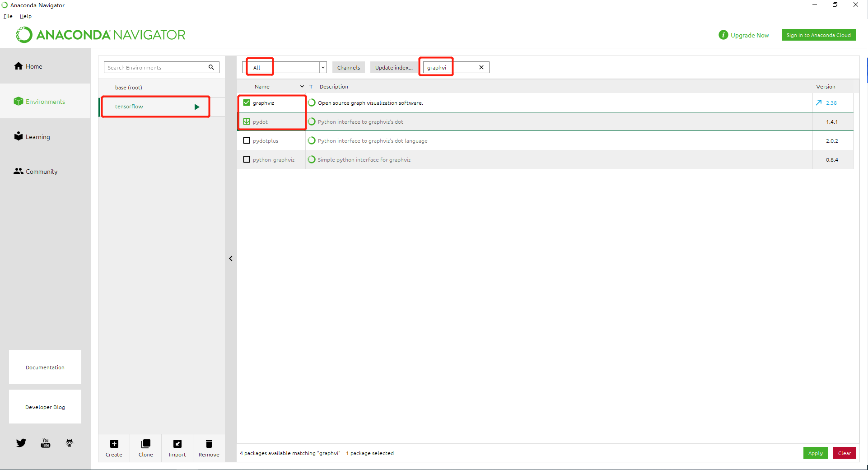Open the Community section

(45, 171)
